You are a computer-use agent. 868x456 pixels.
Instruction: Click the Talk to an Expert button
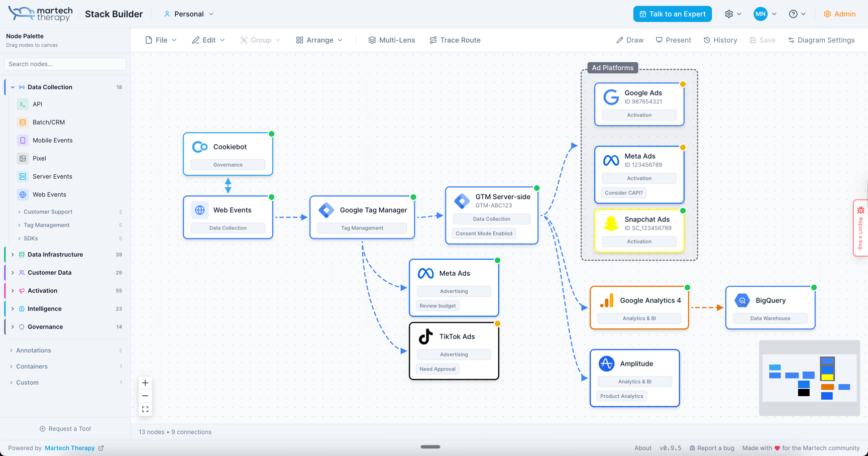click(x=672, y=14)
